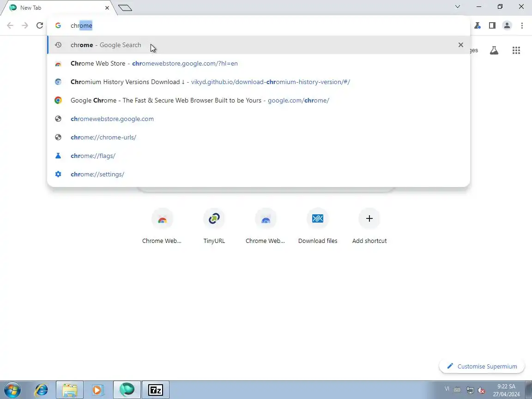Launch Internet Explorer from taskbar
The height and width of the screenshot is (399, 532).
42,390
